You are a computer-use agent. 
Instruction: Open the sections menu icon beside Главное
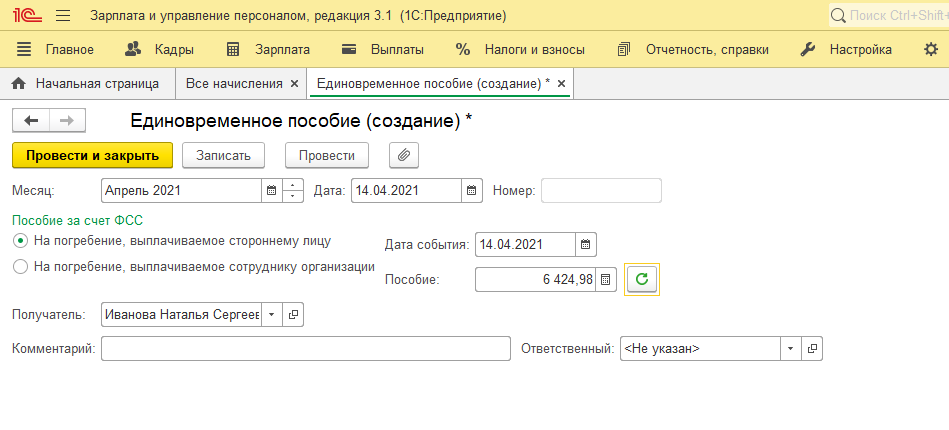click(24, 50)
